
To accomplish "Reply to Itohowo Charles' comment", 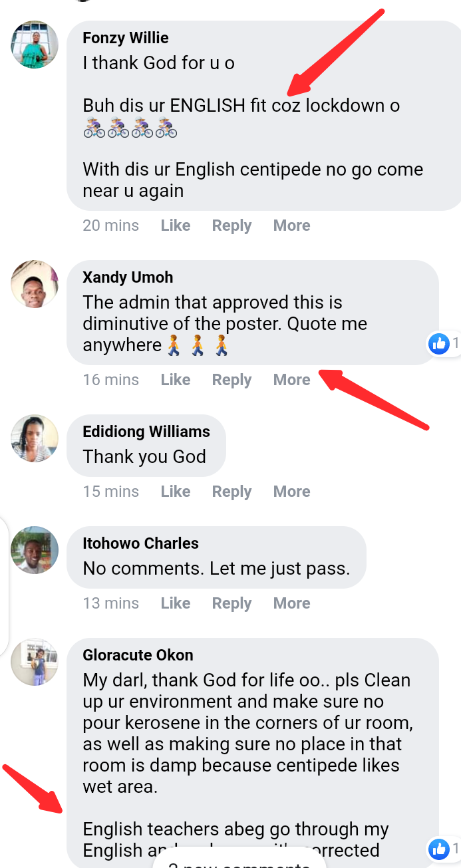I will point(231,603).
